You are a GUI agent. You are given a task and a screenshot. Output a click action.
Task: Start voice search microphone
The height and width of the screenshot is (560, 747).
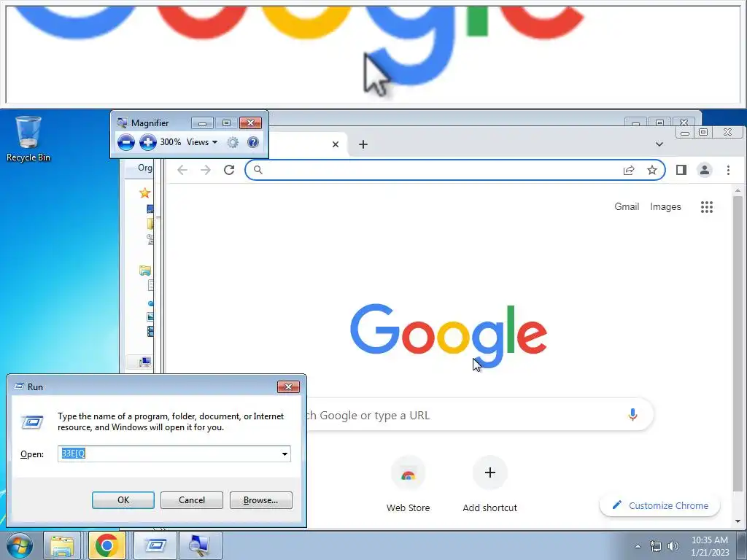pos(632,415)
